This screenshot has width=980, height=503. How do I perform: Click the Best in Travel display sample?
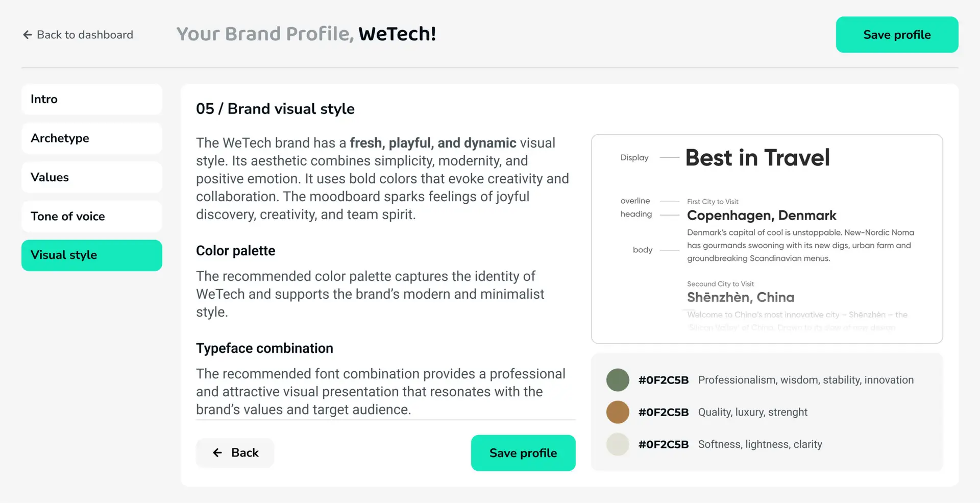tap(757, 158)
